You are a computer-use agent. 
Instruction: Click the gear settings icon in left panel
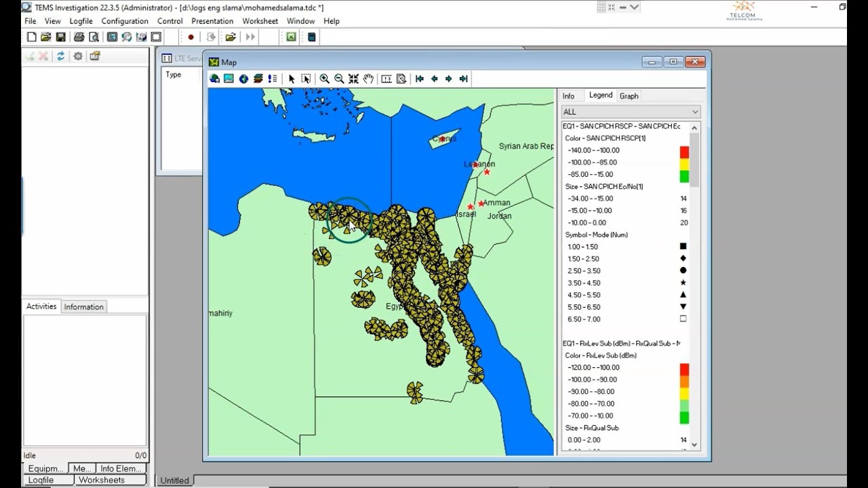pyautogui.click(x=78, y=56)
